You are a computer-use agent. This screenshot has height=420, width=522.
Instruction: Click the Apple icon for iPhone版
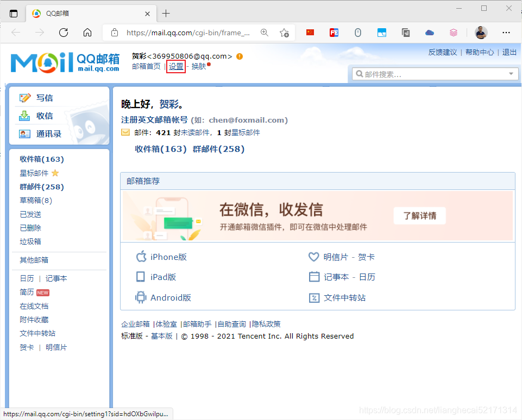pos(141,257)
